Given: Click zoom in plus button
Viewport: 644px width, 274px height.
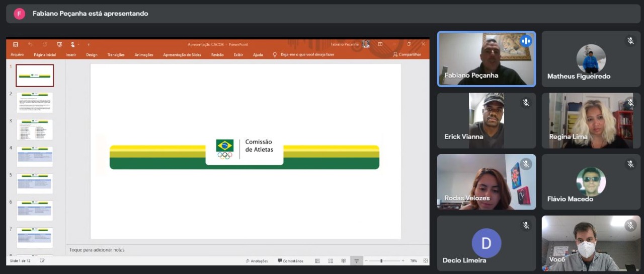Looking at the screenshot, I should pos(404,261).
